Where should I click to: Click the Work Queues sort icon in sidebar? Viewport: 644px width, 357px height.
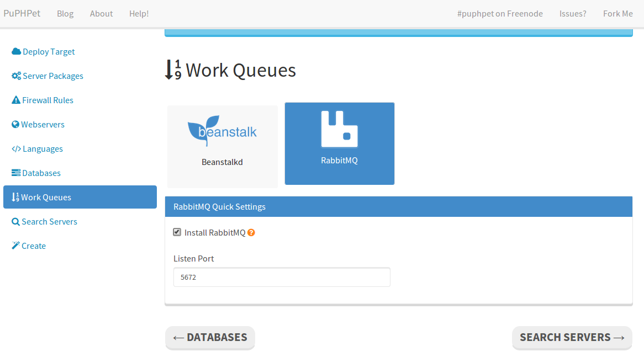(x=15, y=197)
